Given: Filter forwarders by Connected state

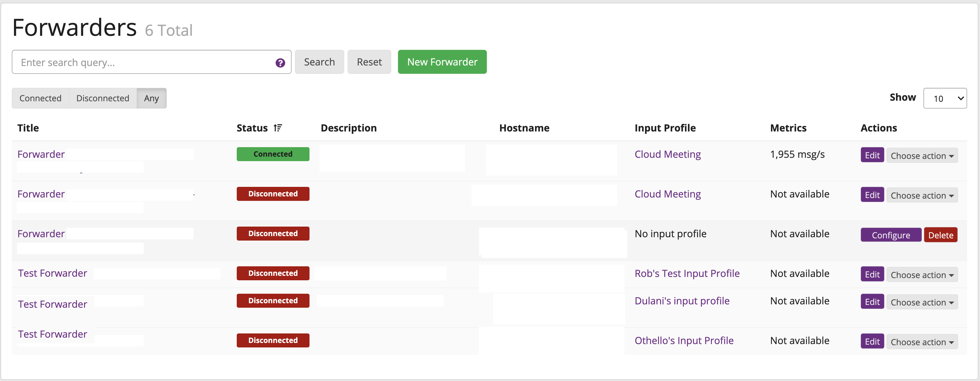Looking at the screenshot, I should point(40,98).
